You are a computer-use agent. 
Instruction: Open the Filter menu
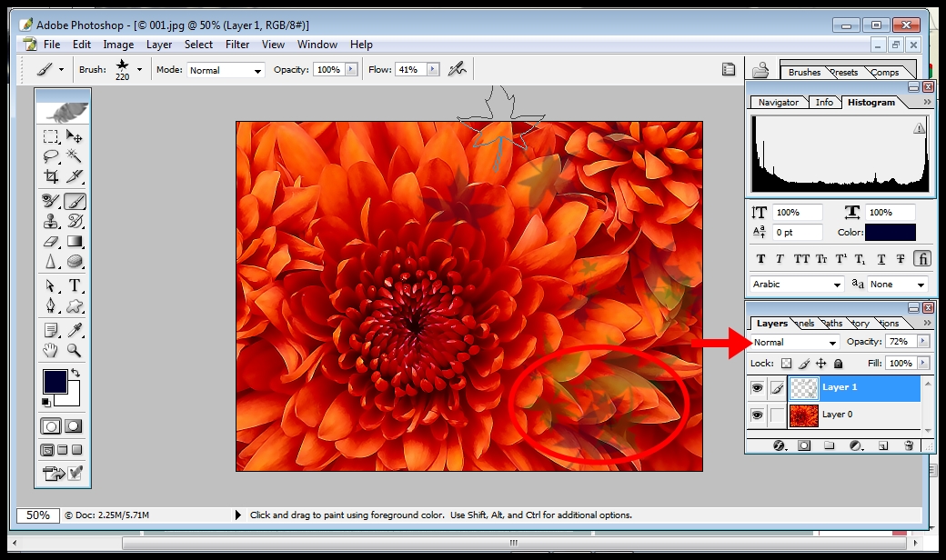[237, 45]
